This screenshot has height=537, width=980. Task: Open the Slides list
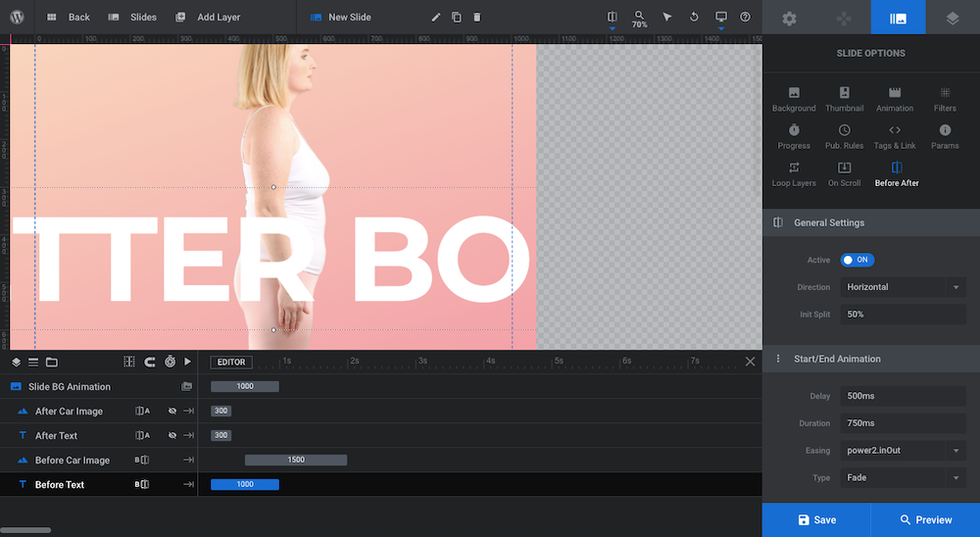pos(132,17)
